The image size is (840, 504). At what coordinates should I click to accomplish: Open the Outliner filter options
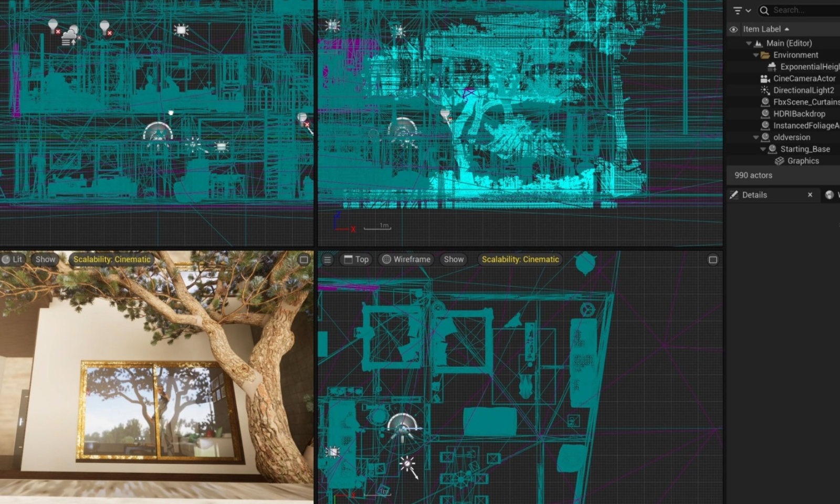click(x=741, y=10)
